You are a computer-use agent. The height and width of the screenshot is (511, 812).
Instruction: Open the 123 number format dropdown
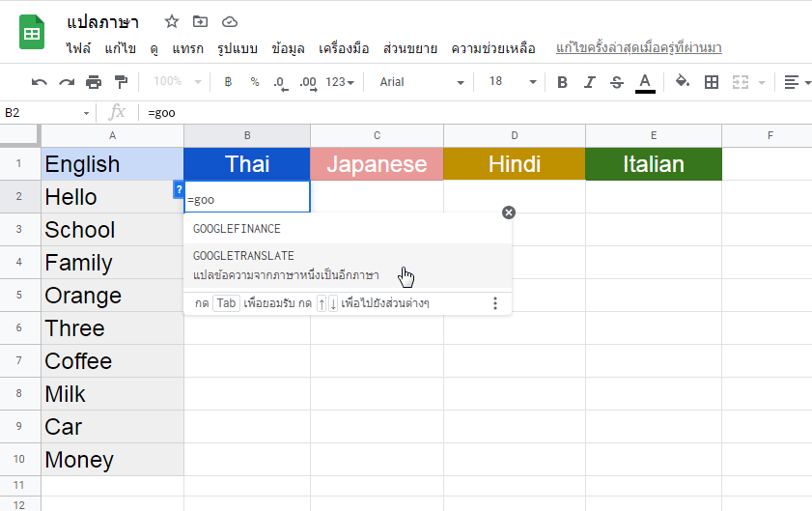pos(340,82)
